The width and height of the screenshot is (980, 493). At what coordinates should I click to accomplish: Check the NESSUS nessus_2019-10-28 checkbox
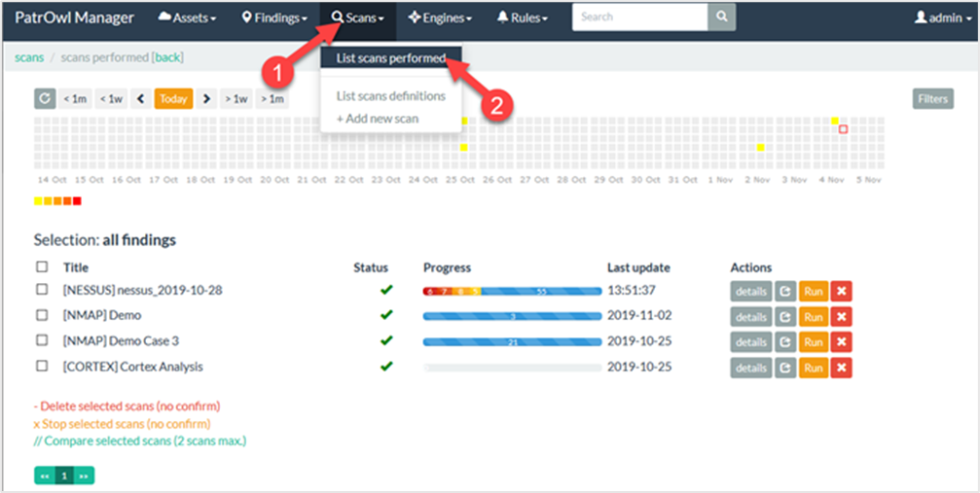point(42,290)
